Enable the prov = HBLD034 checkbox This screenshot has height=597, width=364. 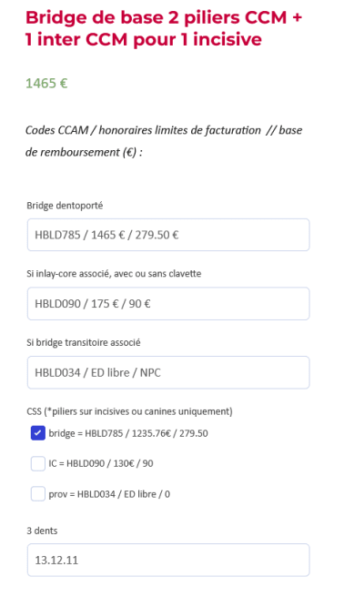pyautogui.click(x=38, y=494)
